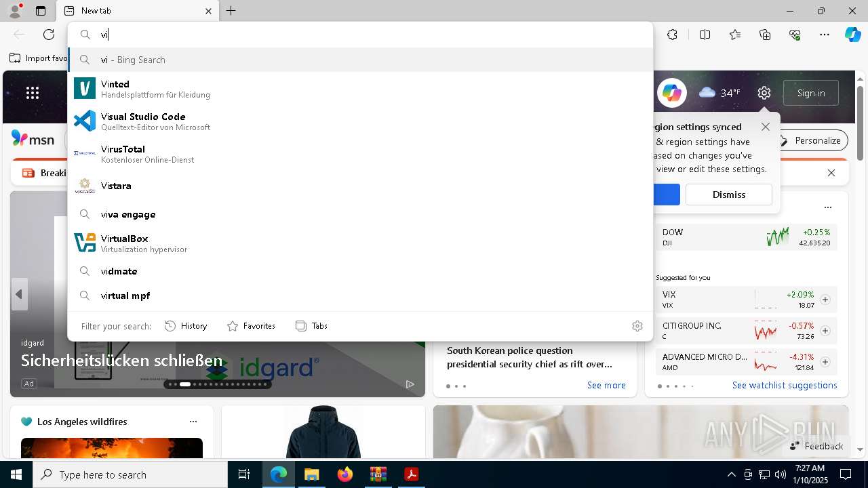Open Adobe Acrobat from the taskbar

411,474
